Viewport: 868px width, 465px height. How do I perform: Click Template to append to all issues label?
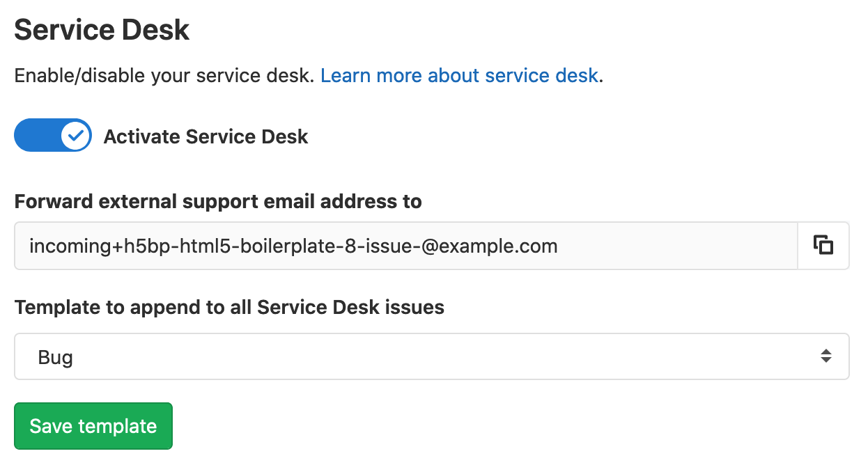coord(229,307)
